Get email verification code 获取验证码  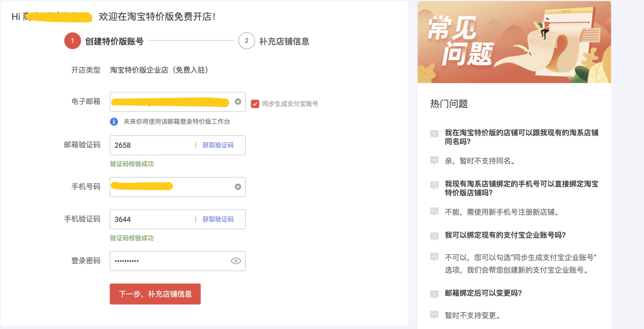click(218, 145)
